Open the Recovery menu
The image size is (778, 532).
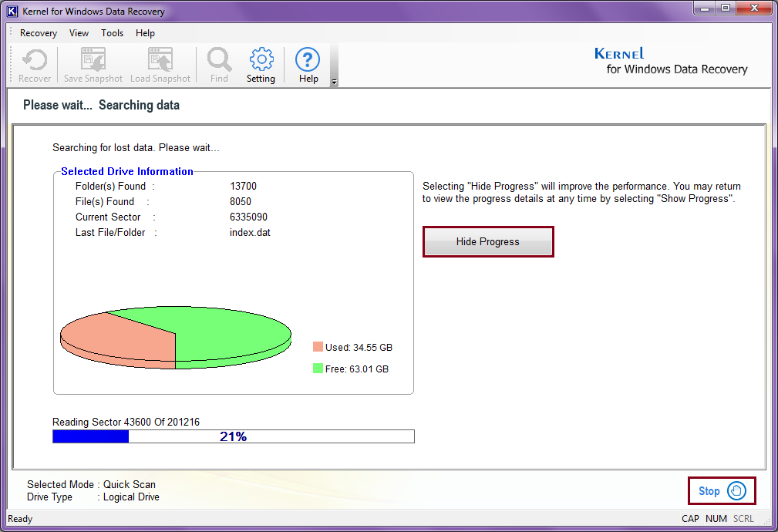click(x=39, y=33)
